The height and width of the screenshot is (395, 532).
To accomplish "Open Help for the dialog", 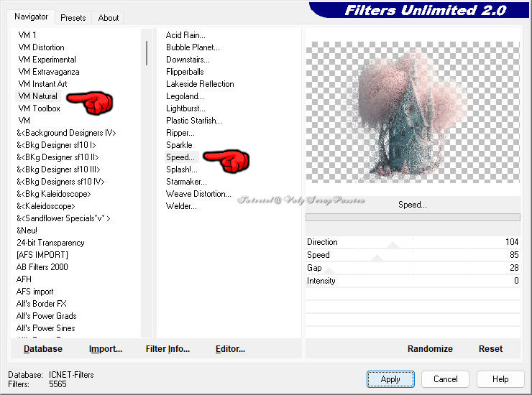I will [500, 379].
